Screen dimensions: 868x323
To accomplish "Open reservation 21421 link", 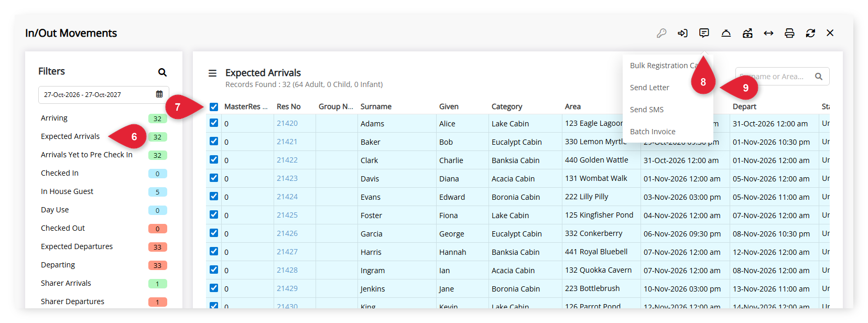I will click(287, 142).
